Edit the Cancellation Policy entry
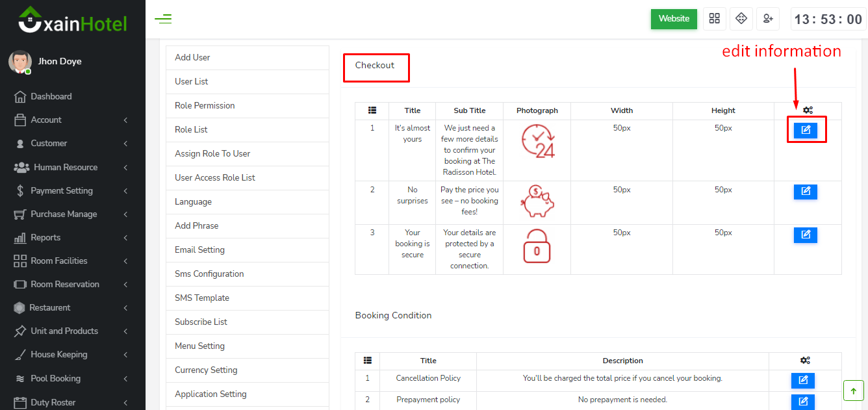 (x=803, y=380)
